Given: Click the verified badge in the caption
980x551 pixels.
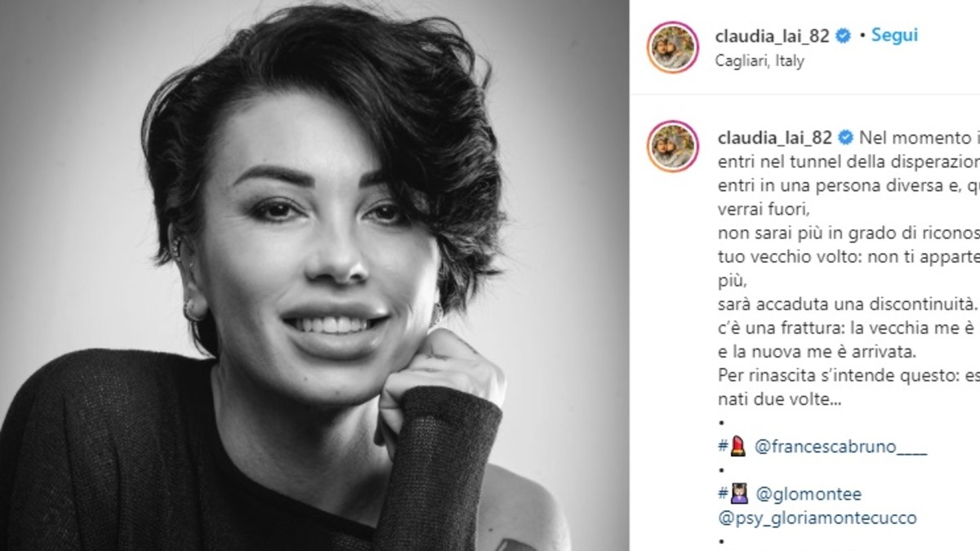Looking at the screenshot, I should pos(844,137).
